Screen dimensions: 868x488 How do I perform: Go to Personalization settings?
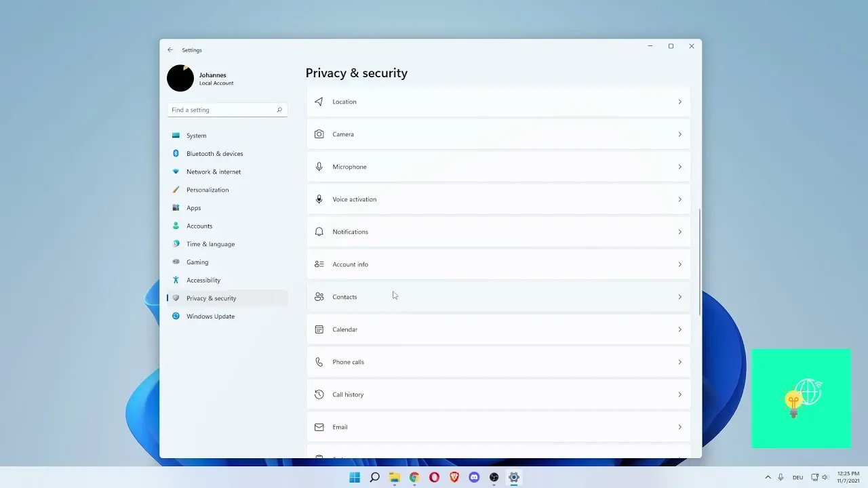pos(208,190)
